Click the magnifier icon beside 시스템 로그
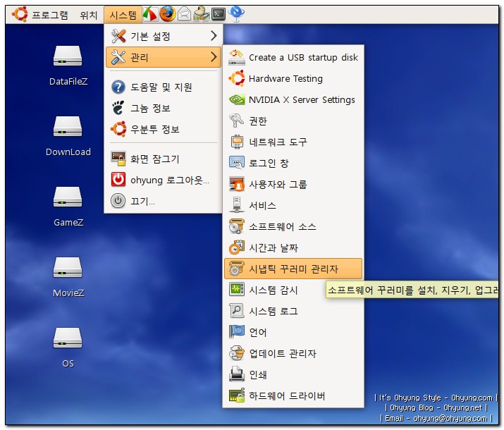Screen dimensions: 504x430 [237, 311]
